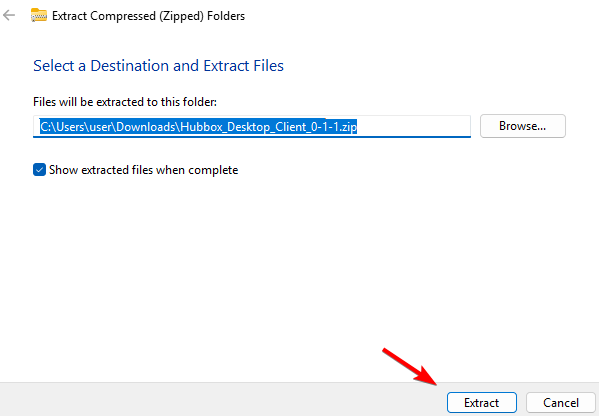Click empty space at end of destination field

click(413, 126)
